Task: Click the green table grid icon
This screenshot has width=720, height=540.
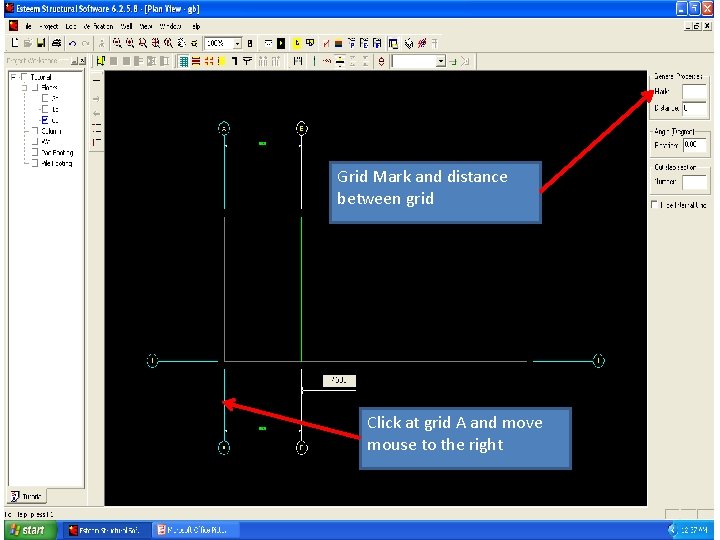Action: click(x=184, y=61)
